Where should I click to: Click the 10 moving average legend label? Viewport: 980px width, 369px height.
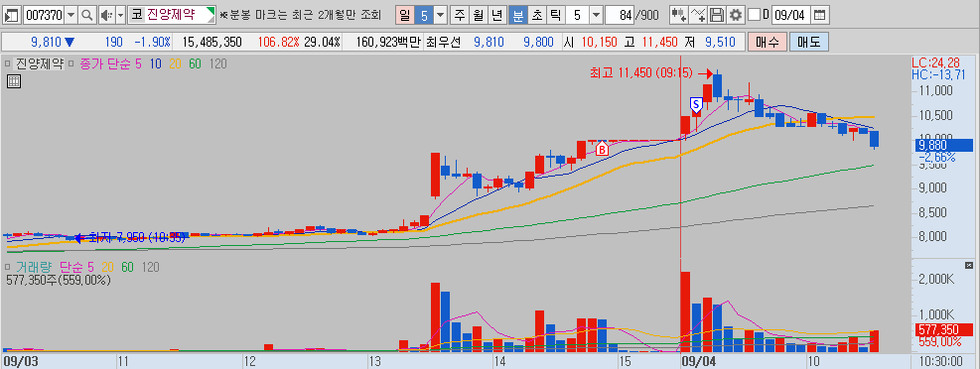155,63
